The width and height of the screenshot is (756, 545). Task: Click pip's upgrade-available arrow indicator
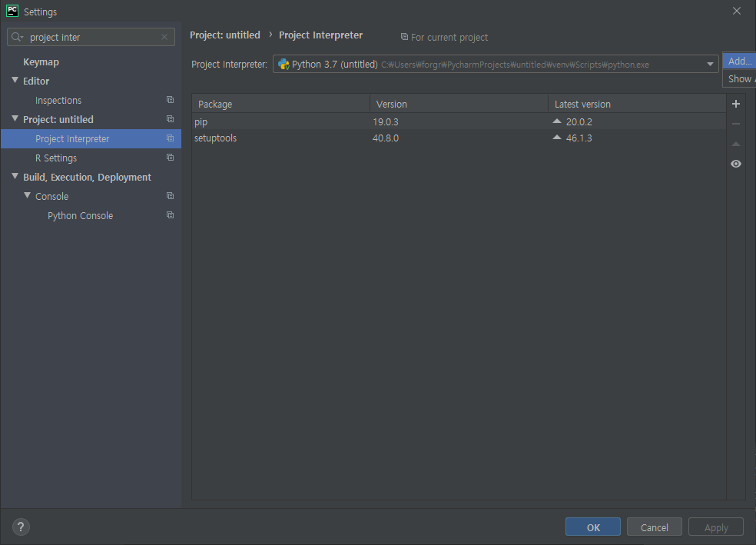[557, 121]
